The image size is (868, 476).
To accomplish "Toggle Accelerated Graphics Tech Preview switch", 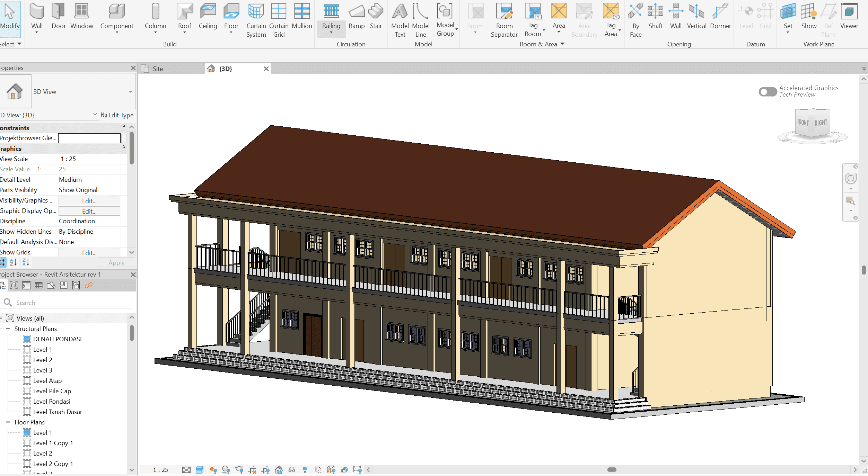I will (768, 92).
